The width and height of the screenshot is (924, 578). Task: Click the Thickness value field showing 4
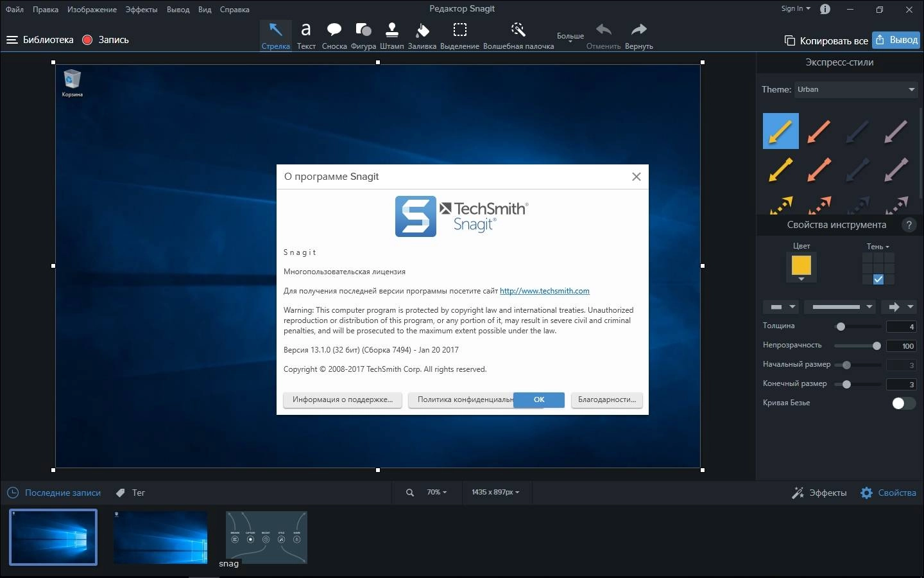coord(901,327)
